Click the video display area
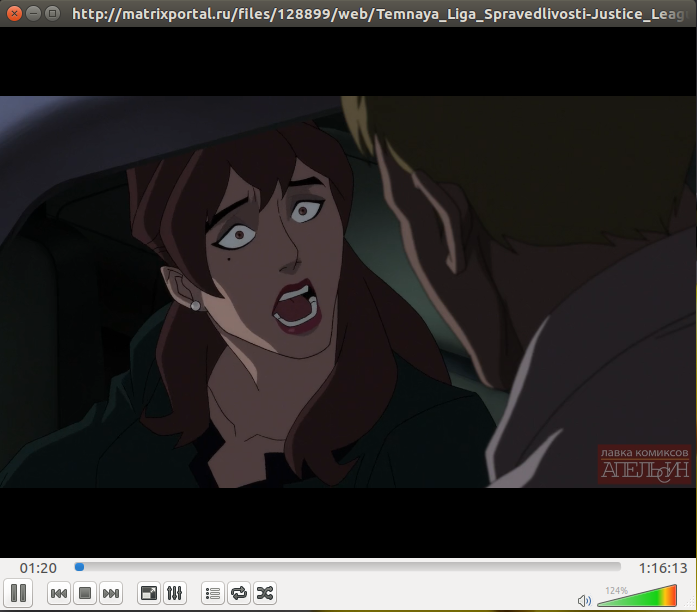Screen dimensions: 697x612 click(x=348, y=292)
